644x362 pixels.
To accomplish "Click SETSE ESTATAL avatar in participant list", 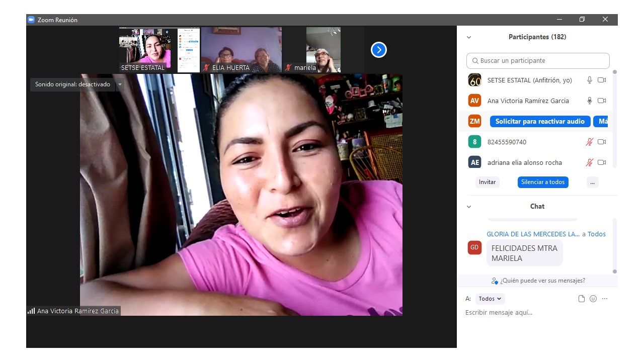I will click(x=474, y=80).
